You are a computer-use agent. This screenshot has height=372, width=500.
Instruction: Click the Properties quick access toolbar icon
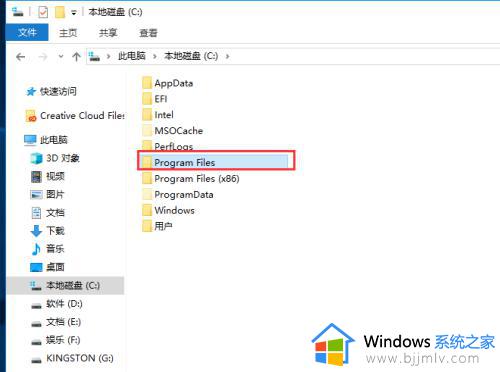[x=43, y=12]
